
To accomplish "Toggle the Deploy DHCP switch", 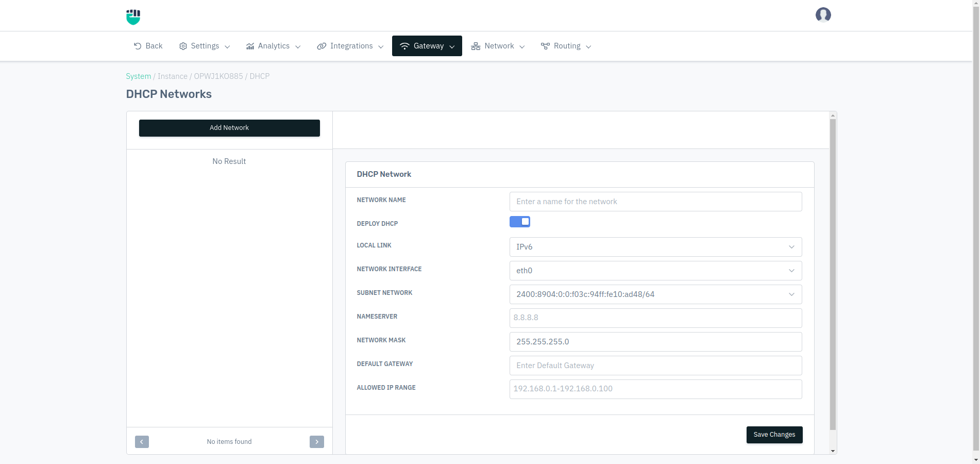I will click(x=520, y=222).
